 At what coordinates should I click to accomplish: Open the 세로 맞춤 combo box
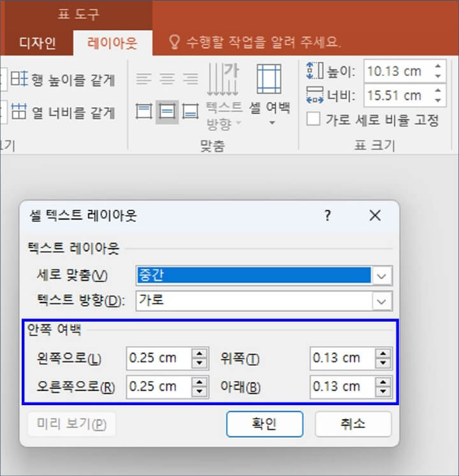tap(264, 276)
